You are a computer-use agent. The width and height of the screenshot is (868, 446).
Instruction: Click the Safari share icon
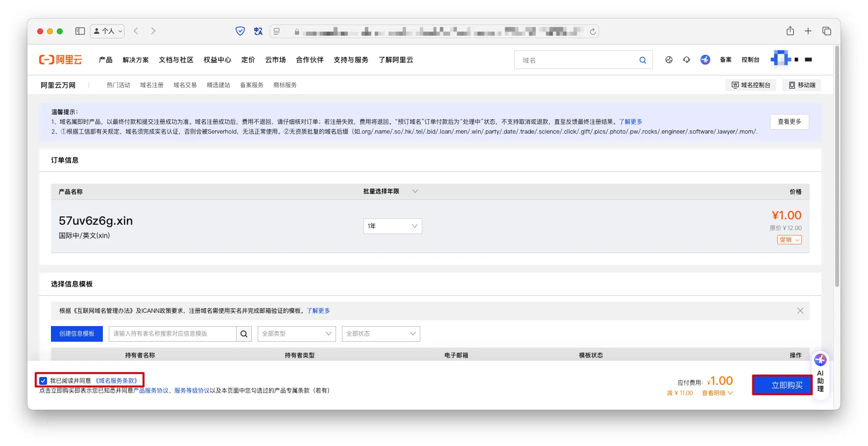pyautogui.click(x=790, y=31)
